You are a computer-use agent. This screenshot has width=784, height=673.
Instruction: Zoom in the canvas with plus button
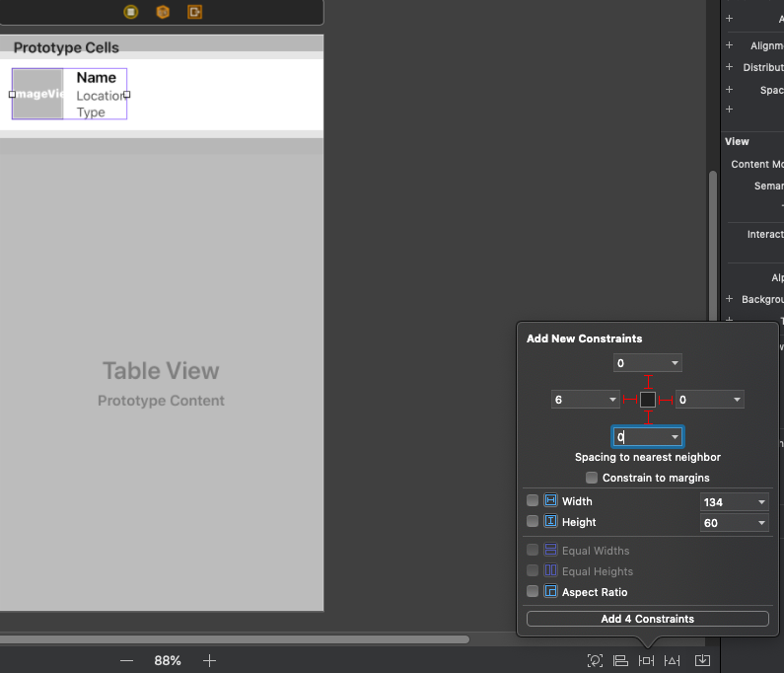(209, 660)
